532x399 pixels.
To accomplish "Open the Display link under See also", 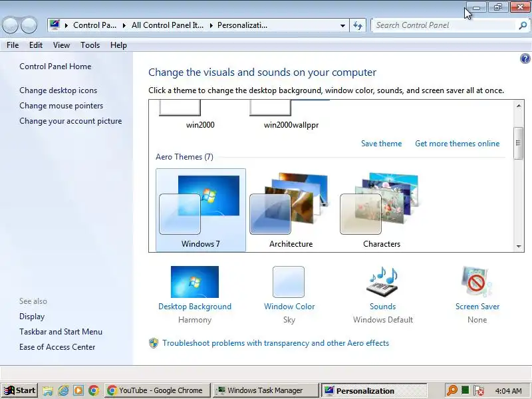I will (32, 317).
